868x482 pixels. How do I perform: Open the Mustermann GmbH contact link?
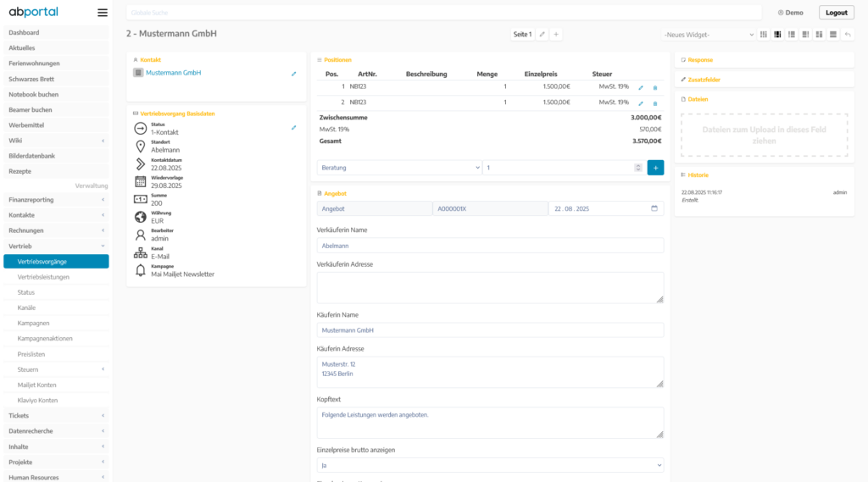(174, 73)
